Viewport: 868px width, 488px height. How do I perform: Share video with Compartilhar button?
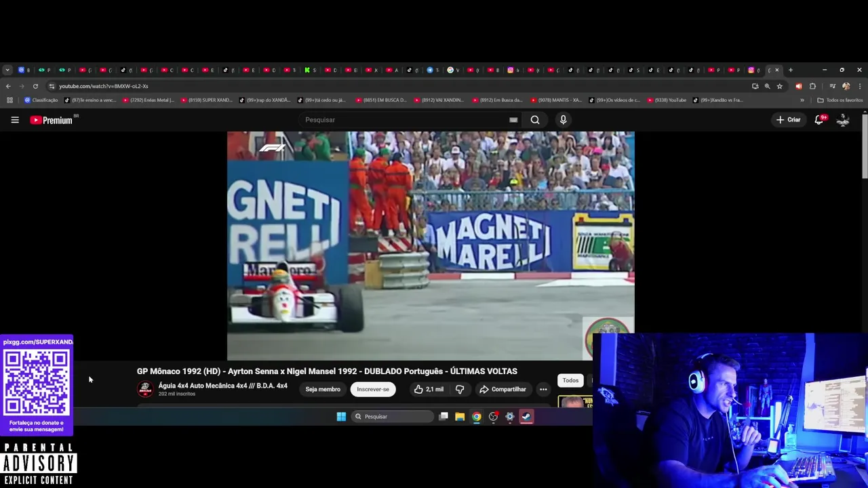click(x=502, y=389)
